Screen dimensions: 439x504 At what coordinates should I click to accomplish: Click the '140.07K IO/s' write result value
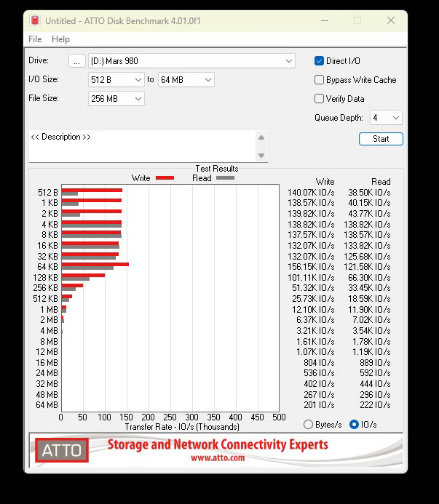pos(311,193)
